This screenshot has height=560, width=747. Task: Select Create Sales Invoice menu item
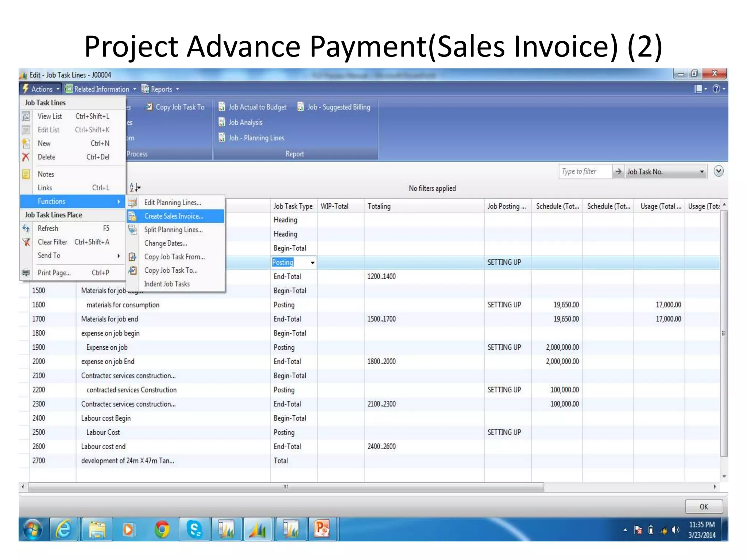(x=174, y=216)
